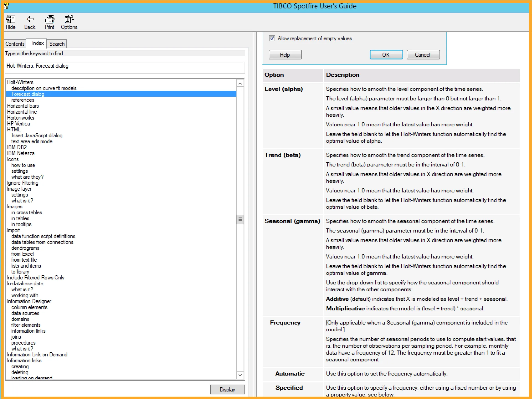The image size is (532, 399).
Task: Click the Cancel button in dialog image
Action: 423,55
